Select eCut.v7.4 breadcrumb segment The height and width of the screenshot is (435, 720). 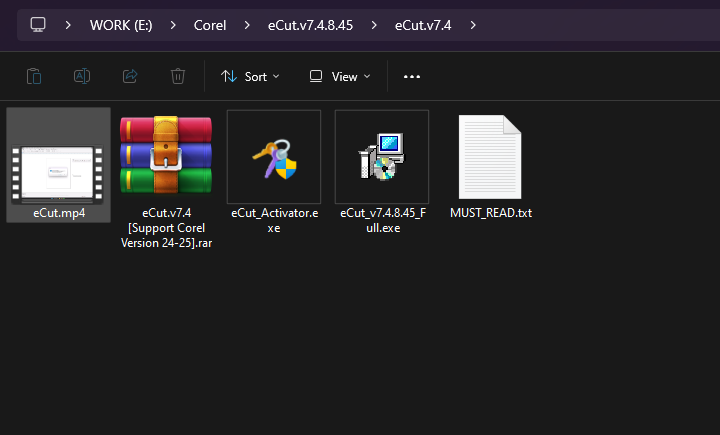point(423,25)
